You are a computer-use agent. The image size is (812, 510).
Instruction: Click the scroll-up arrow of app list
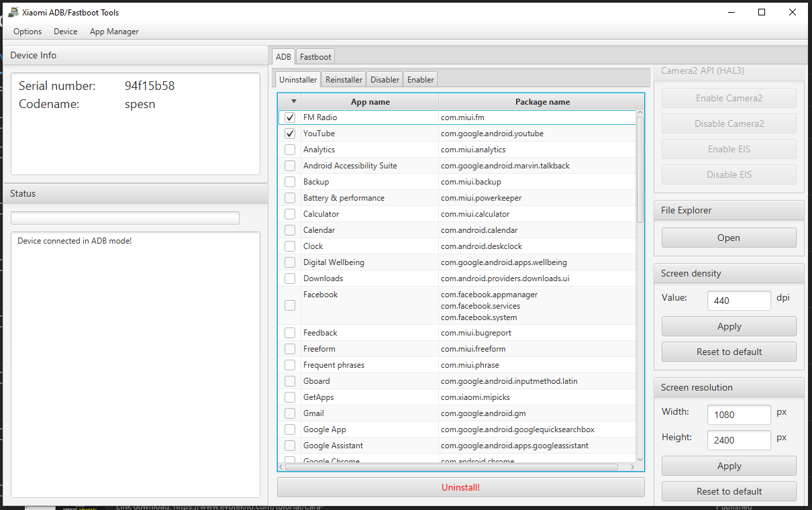(x=640, y=113)
